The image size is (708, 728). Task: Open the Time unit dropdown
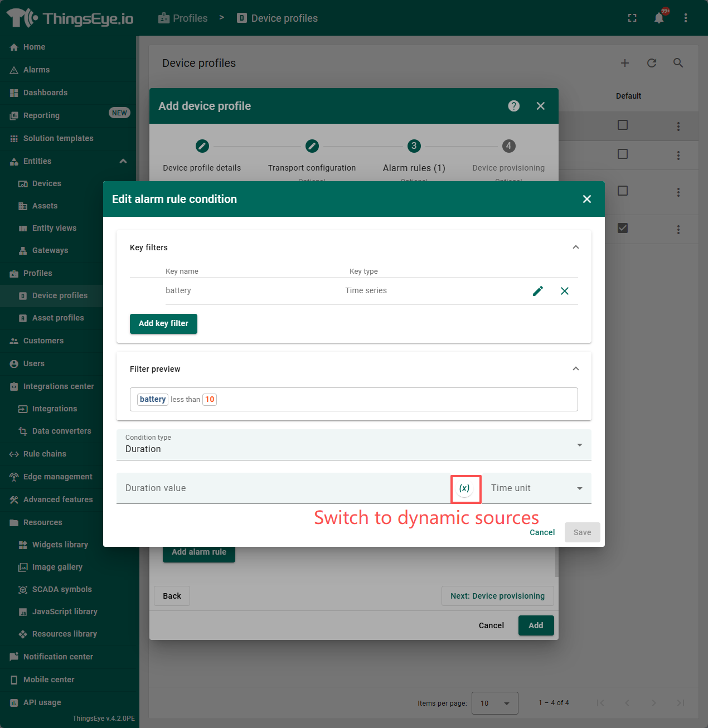536,488
